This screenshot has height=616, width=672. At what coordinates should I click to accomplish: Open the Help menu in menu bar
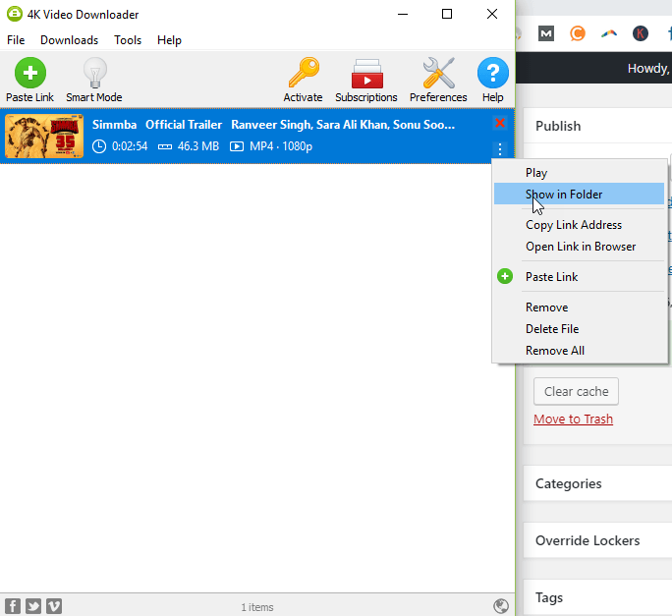tap(169, 40)
